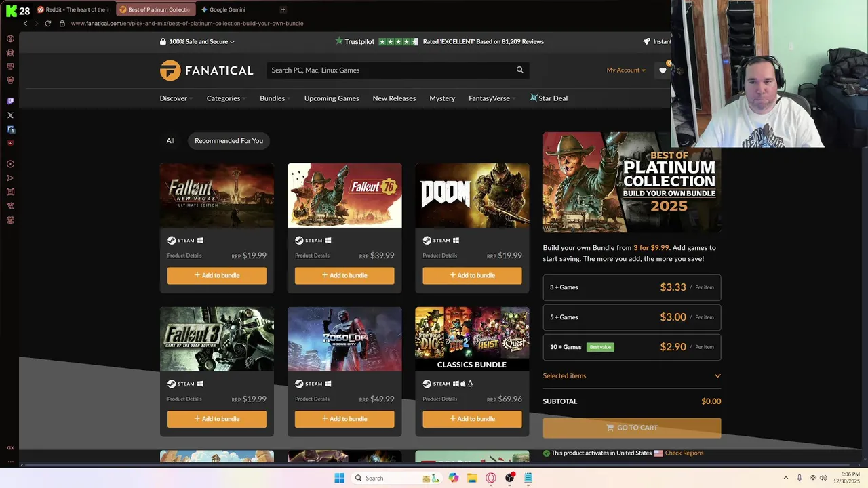Select the 5 + Games tier
Viewport: 868px width, 488px height.
[x=631, y=317]
